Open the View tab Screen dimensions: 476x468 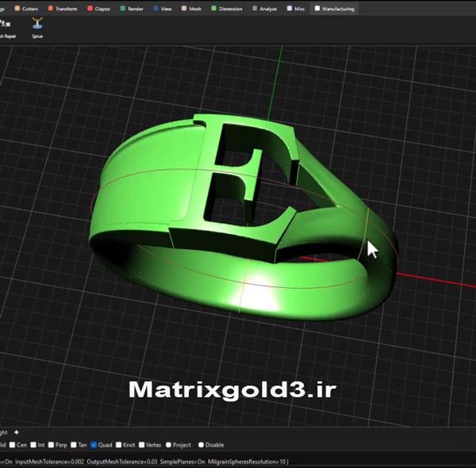point(163,9)
